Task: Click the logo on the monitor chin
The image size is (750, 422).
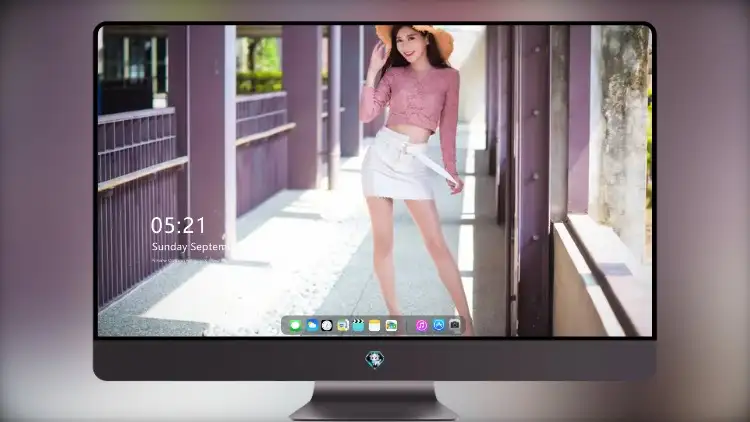Action: [375, 359]
